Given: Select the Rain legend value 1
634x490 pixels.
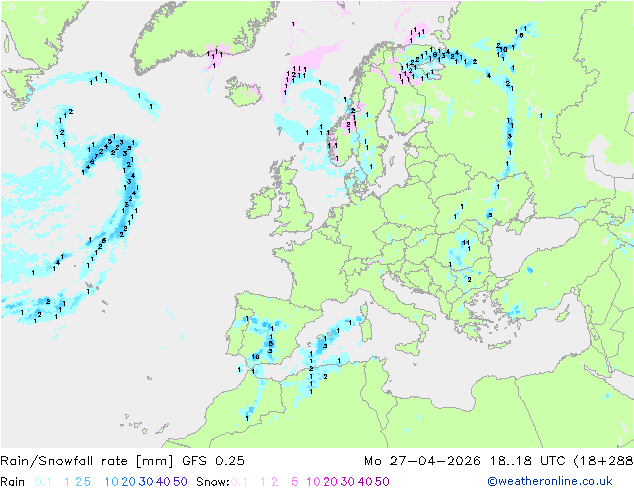Looking at the screenshot, I should point(67,482).
